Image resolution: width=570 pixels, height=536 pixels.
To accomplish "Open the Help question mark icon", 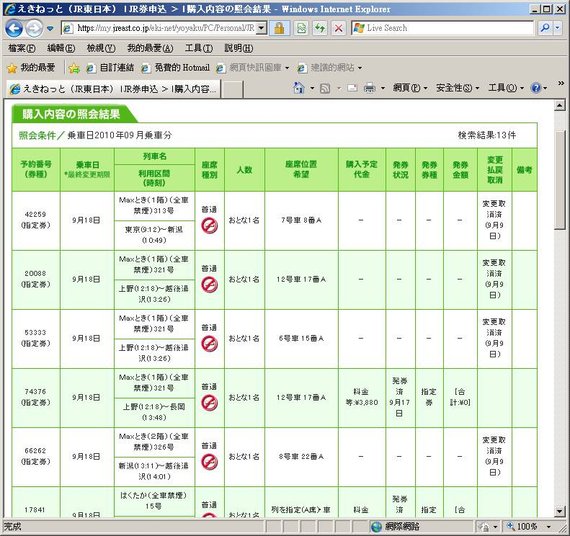I will click(536, 88).
